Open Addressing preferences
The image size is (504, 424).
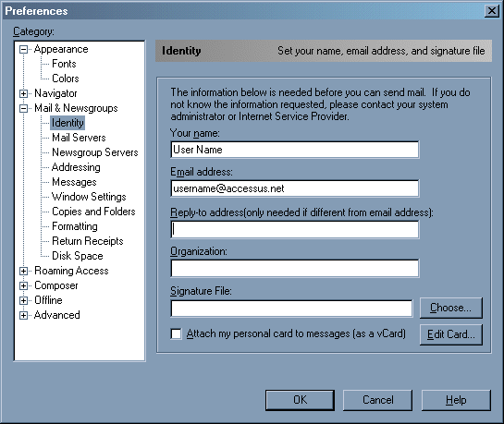click(76, 167)
